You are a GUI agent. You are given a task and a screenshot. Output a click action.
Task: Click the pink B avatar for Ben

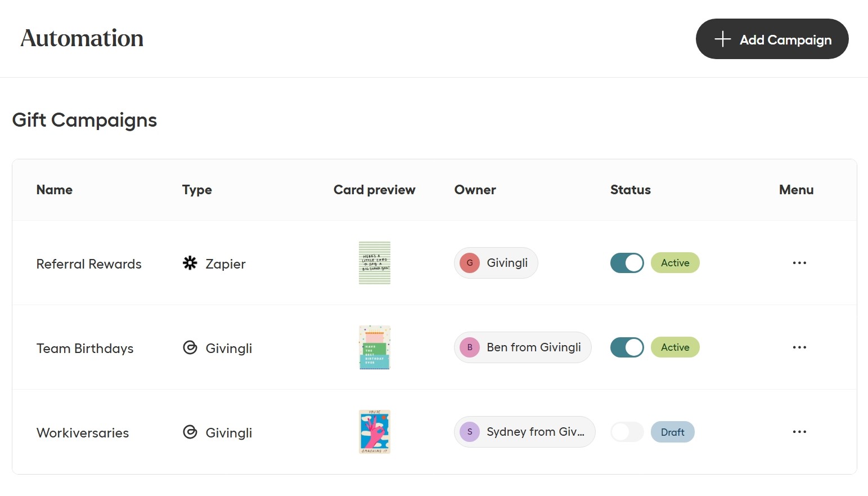click(x=470, y=347)
